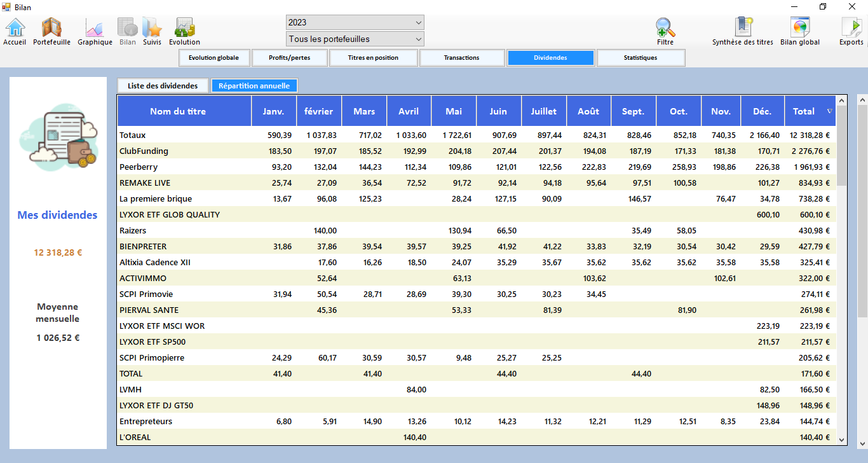Open the Exports icon
Image resolution: width=868 pixels, height=463 pixels.
pos(851,31)
